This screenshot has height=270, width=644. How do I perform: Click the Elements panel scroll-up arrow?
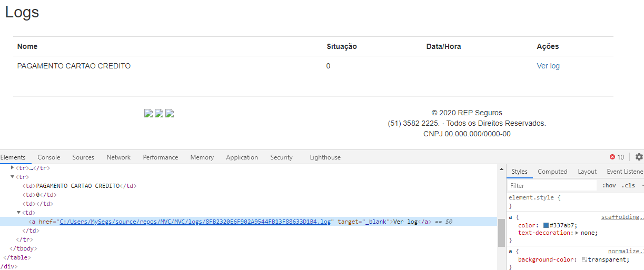[501, 169]
